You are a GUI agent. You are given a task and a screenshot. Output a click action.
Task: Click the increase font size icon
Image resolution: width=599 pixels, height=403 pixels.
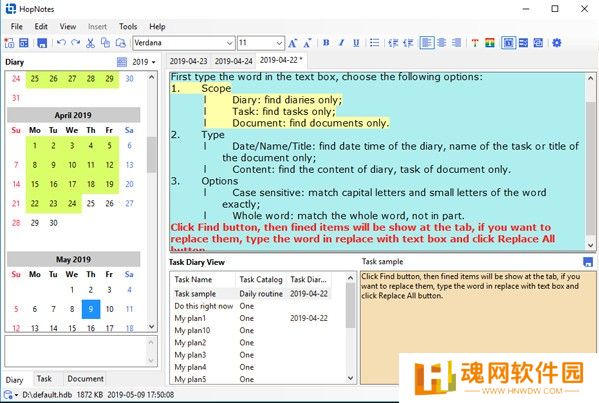coord(293,43)
